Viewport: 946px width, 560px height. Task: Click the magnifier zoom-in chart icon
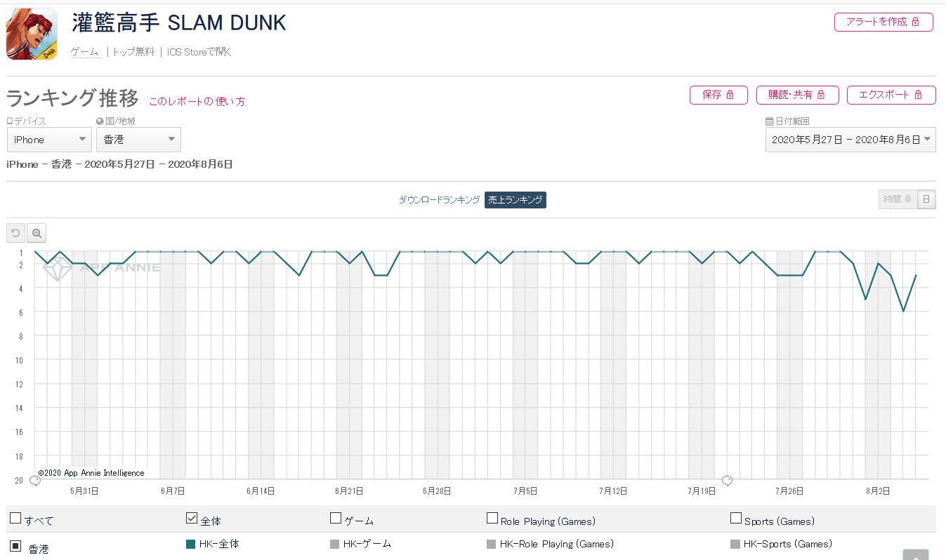point(37,233)
